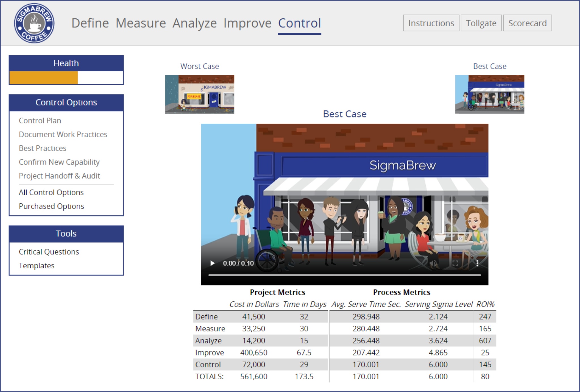The height and width of the screenshot is (392, 580).
Task: Open the Instructions button
Action: [431, 23]
